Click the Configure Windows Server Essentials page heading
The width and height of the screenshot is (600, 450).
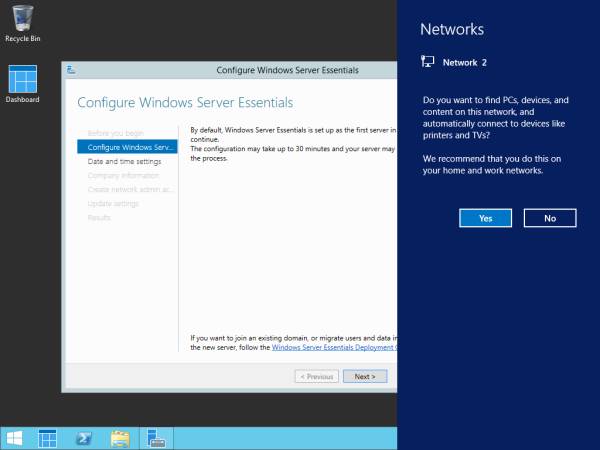185,103
